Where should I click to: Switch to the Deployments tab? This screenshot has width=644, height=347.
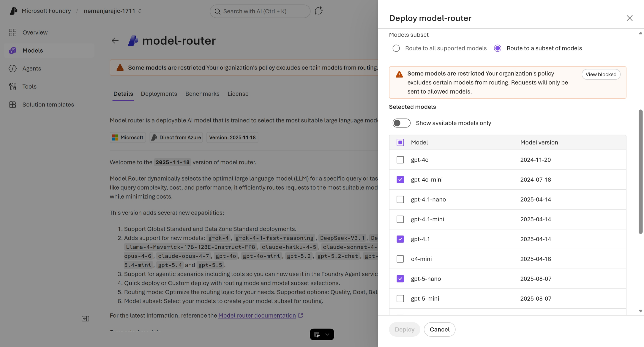point(159,94)
